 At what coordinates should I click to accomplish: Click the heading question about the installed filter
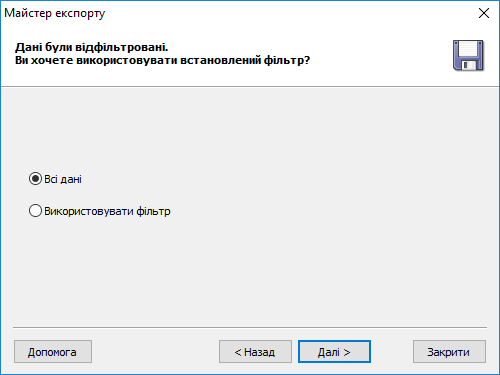pos(162,61)
